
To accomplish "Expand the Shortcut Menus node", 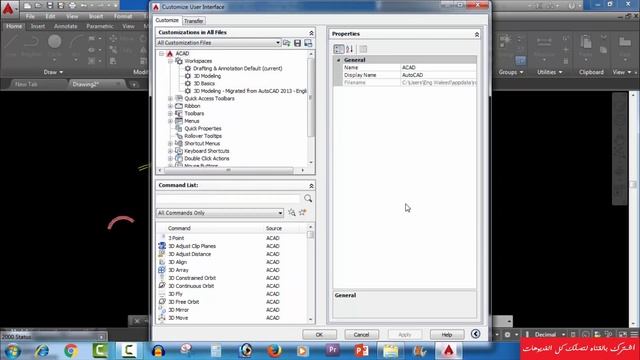I will point(170,144).
